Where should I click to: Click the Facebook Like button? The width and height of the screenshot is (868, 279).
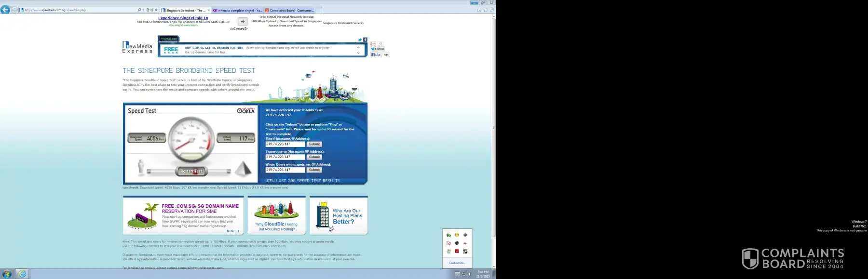(376, 55)
